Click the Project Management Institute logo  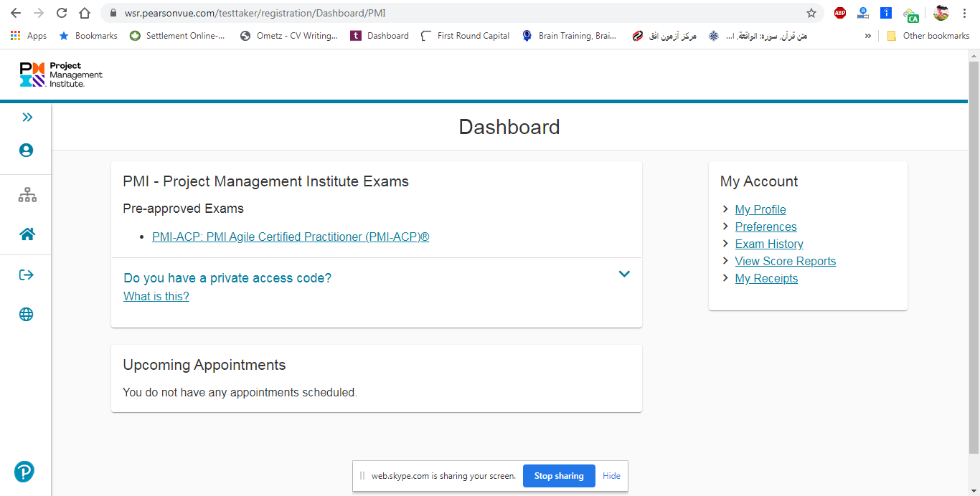click(62, 75)
